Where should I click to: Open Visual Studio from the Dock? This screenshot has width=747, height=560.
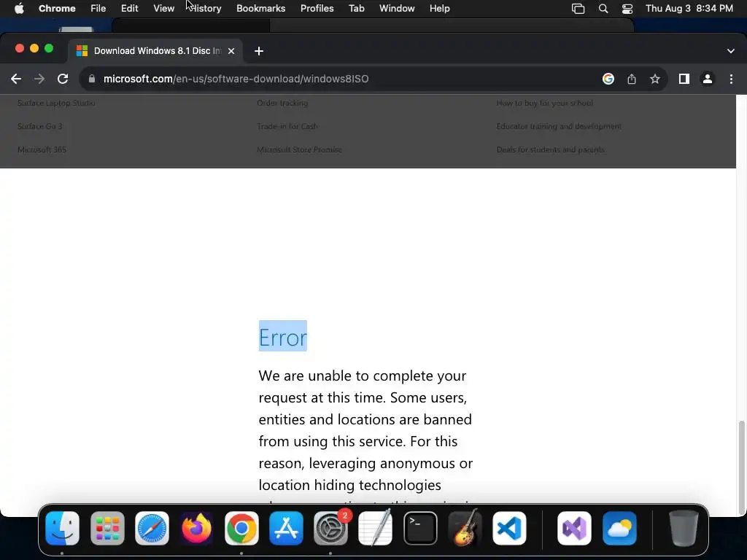(x=575, y=528)
